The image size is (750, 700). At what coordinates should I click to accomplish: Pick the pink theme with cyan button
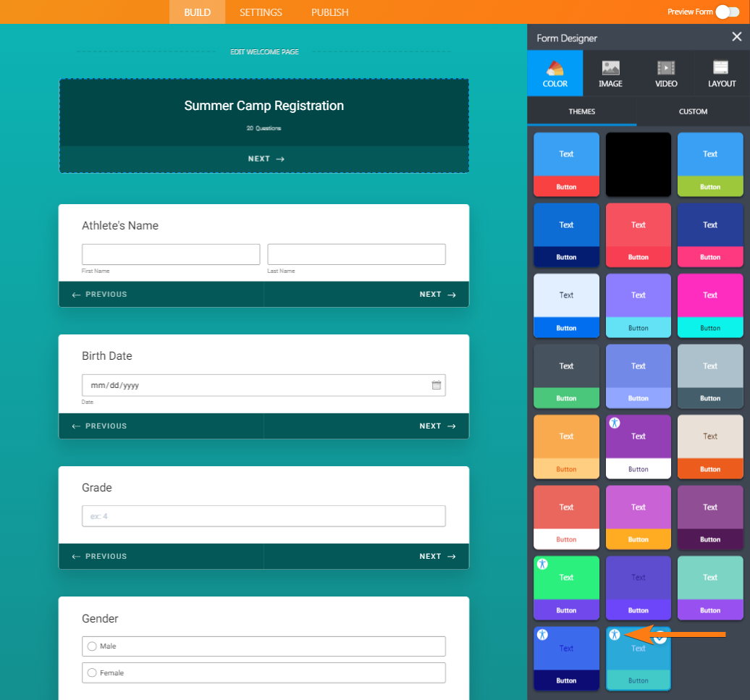(x=709, y=305)
